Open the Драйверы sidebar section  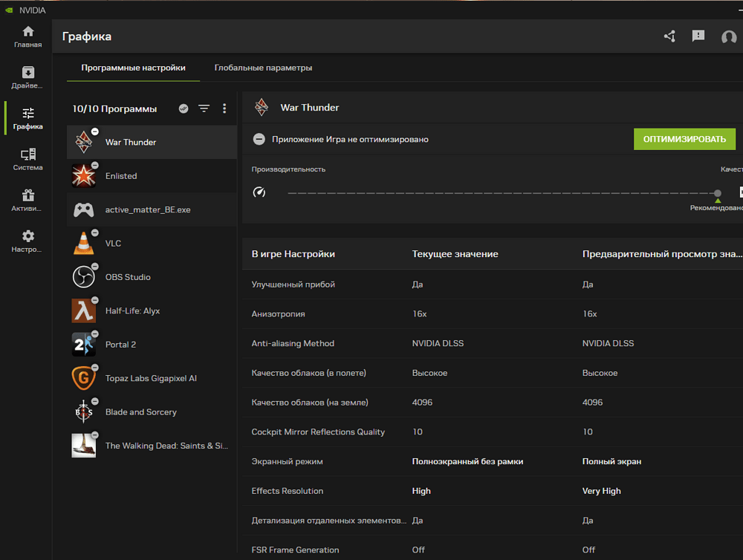click(27, 78)
